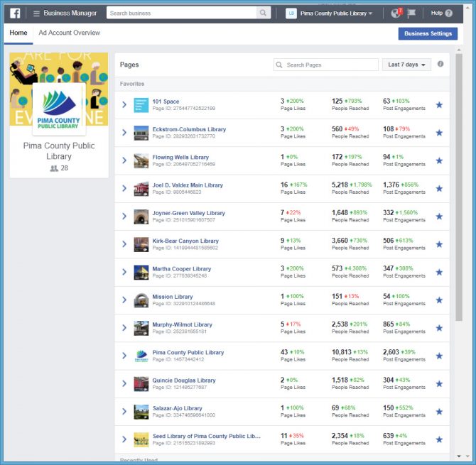Viewport: 476px width, 465px height.
Task: Toggle the Pima County Public Library row star
Action: click(x=439, y=356)
